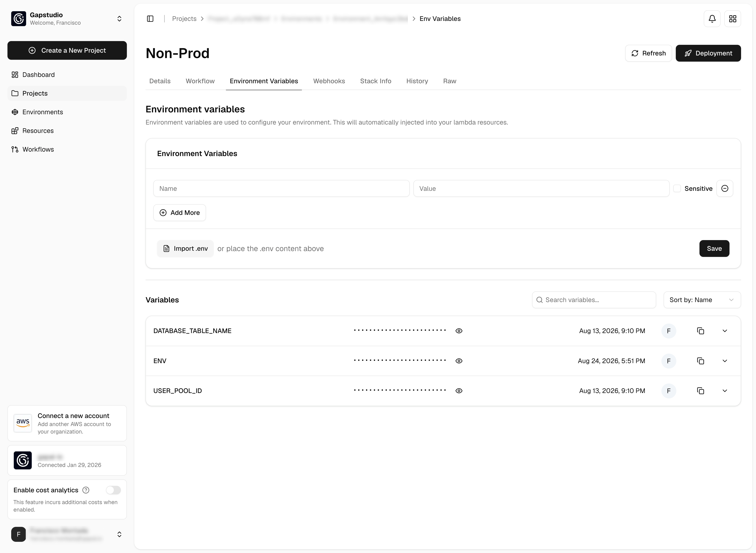This screenshot has height=553, width=756.
Task: Select the Environment Variables tab
Action: [264, 81]
